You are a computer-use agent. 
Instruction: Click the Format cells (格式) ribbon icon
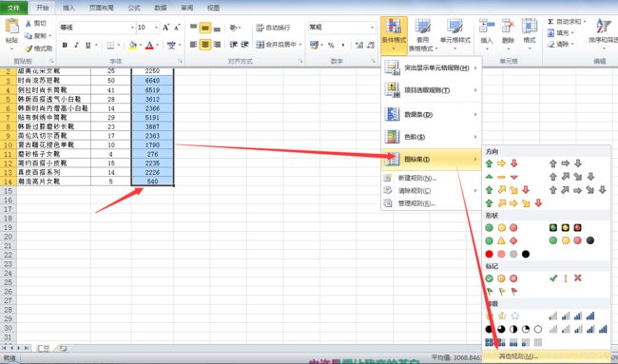pos(530,26)
